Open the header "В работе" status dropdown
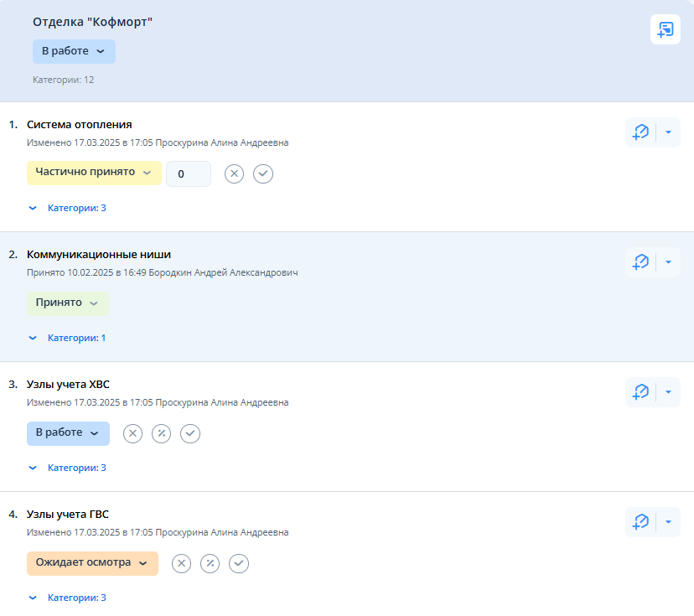The width and height of the screenshot is (694, 616). tap(74, 51)
